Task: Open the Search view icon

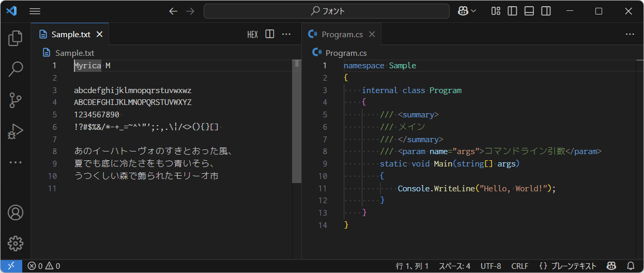Action: point(16,69)
